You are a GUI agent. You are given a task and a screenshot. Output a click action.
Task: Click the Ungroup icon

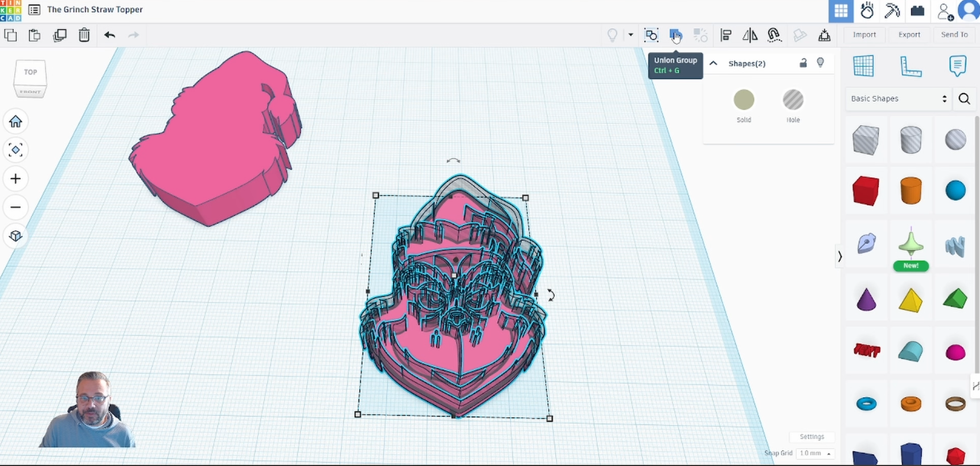click(700, 35)
